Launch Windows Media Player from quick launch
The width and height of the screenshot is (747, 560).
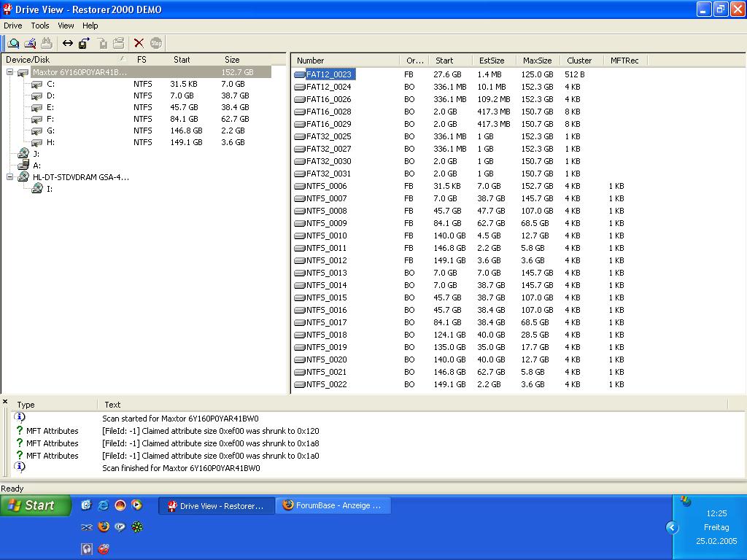137,505
